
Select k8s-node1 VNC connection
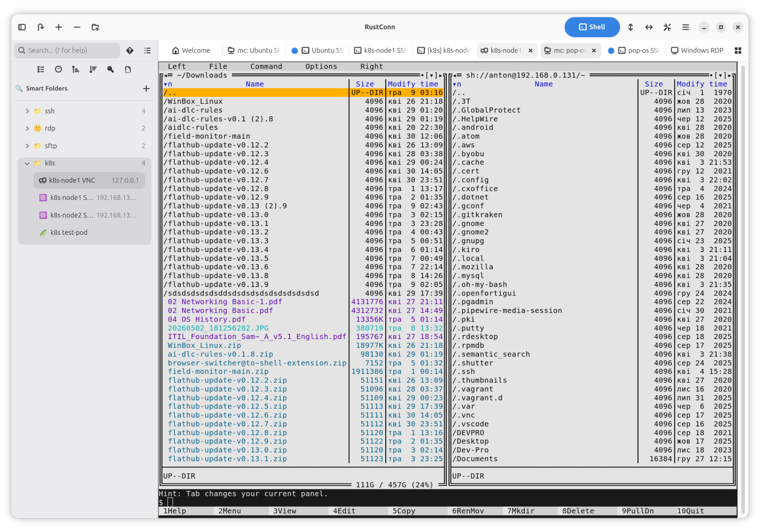(x=89, y=180)
